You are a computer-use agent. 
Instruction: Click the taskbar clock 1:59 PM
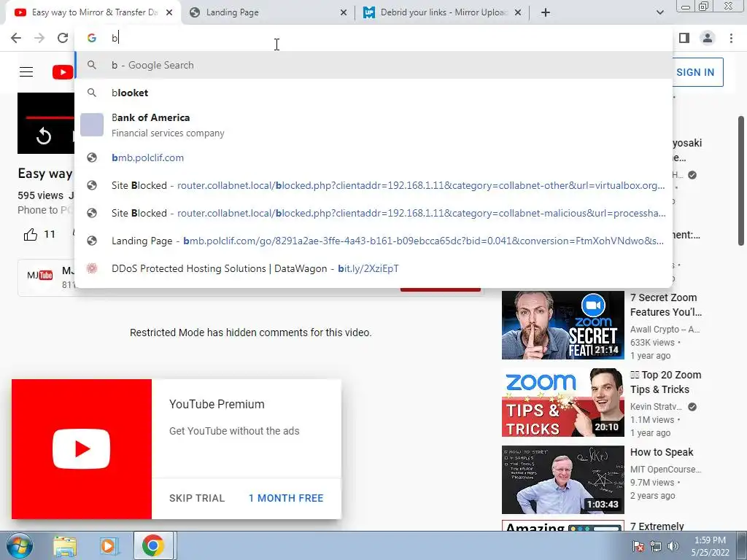(710, 546)
